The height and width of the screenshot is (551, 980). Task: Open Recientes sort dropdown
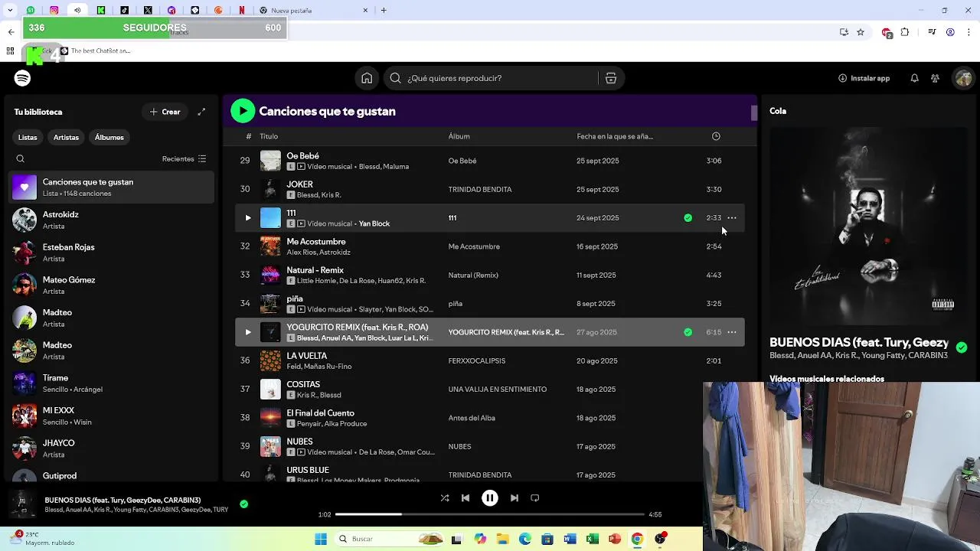[184, 159]
